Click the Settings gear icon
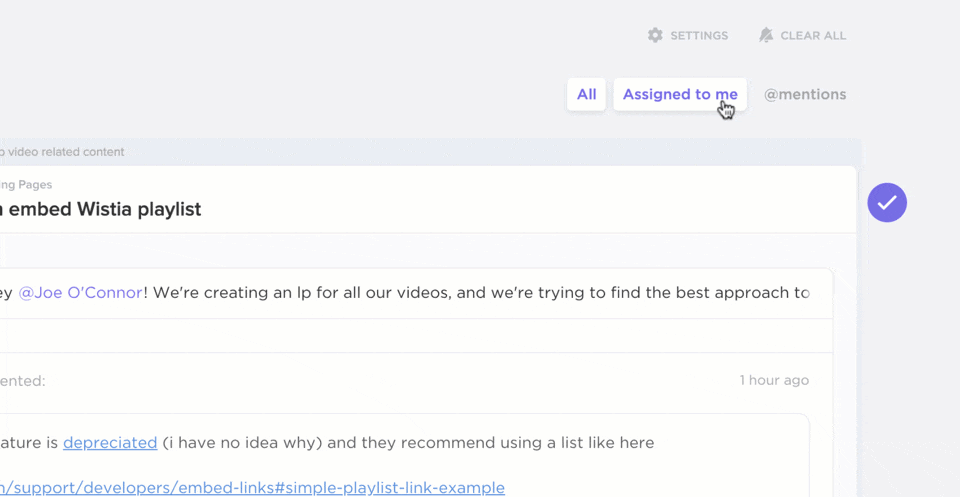 click(655, 35)
